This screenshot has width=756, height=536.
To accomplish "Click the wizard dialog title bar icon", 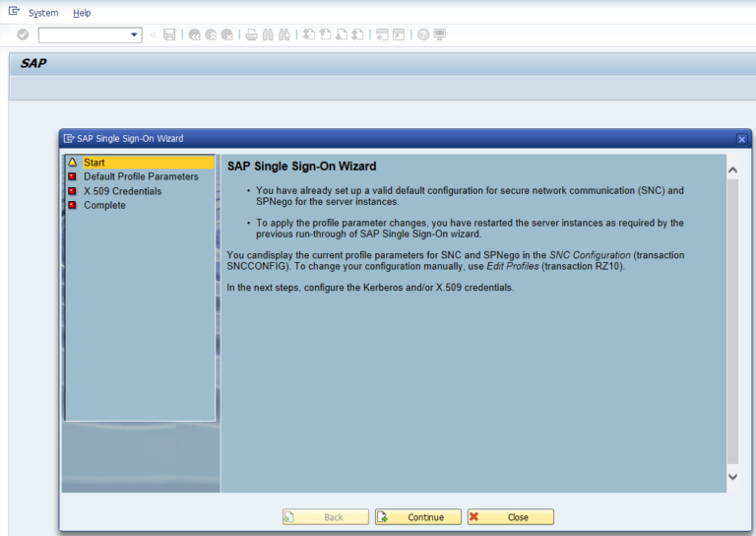I will click(x=69, y=139).
